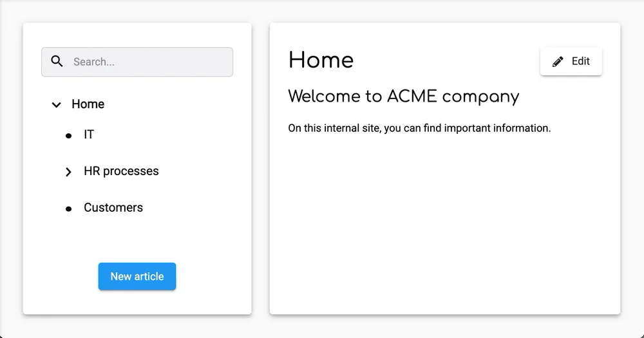Click the bullet icon beside IT
Viewport: 644px width, 338px height.
click(x=69, y=135)
